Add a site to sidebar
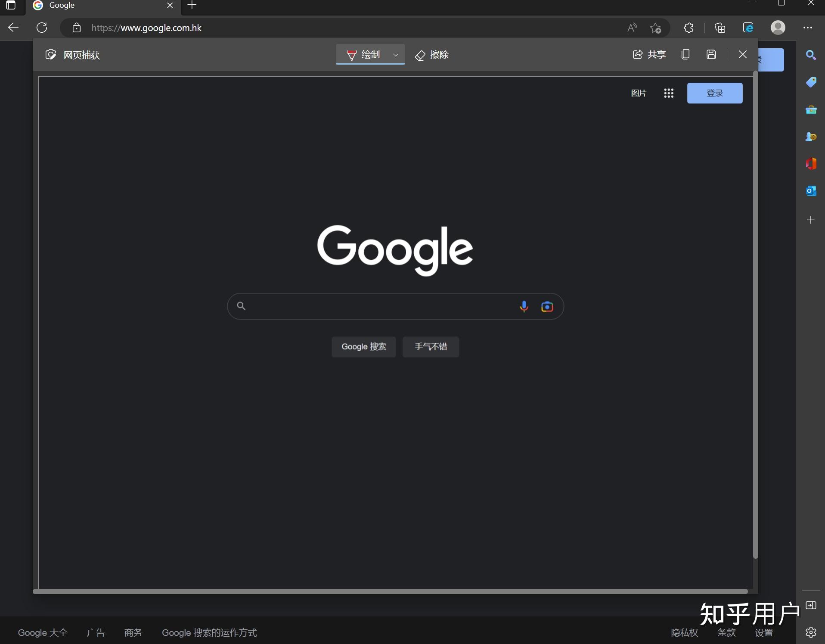The image size is (825, 644). click(x=811, y=220)
